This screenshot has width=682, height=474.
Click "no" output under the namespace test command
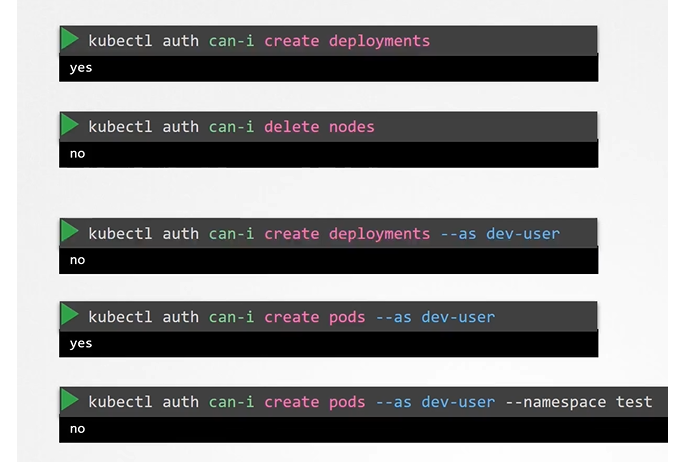click(77, 428)
